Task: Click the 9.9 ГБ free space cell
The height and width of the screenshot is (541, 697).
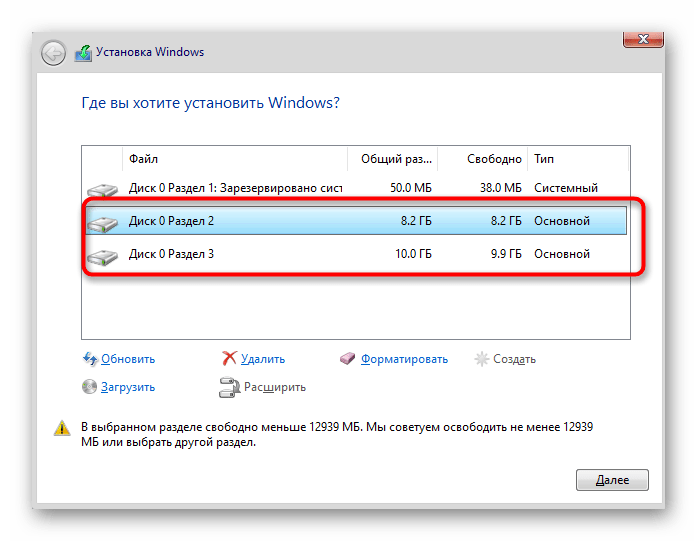Action: point(506,254)
